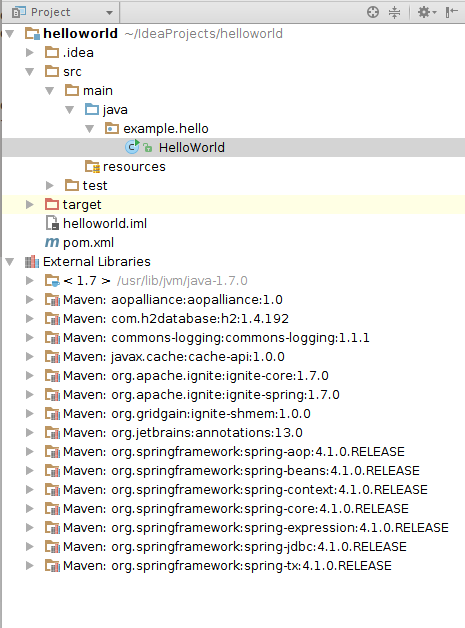The height and width of the screenshot is (628, 465).
Task: Select the target folder row
Action: point(233,205)
